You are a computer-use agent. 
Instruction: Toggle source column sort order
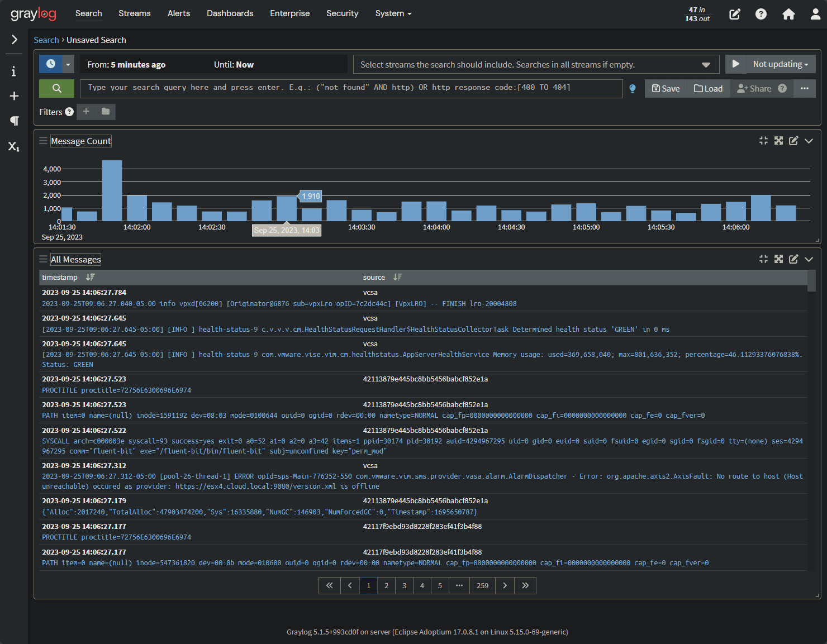(x=398, y=277)
